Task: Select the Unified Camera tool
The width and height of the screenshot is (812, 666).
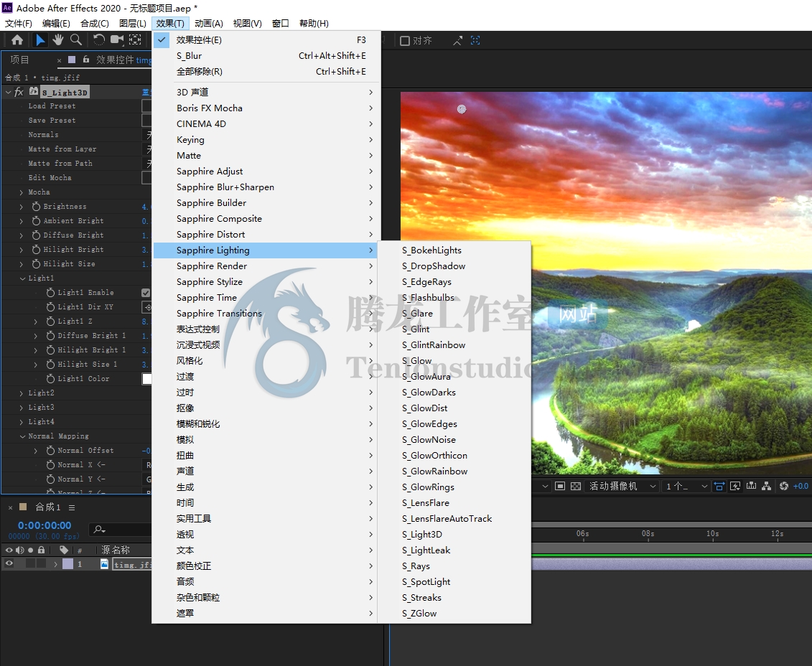Action: (117, 40)
